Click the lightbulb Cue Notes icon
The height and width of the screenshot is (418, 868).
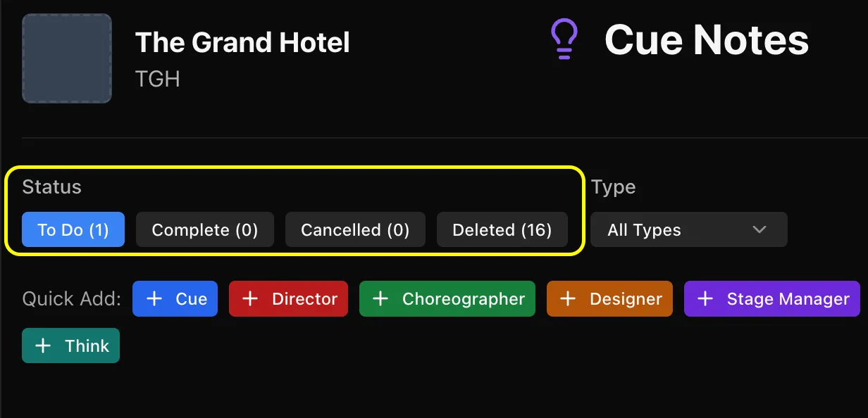click(x=564, y=39)
